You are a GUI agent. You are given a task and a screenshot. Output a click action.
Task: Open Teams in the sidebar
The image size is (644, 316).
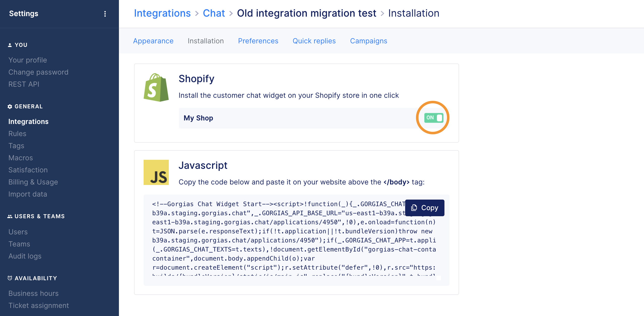[x=19, y=244]
